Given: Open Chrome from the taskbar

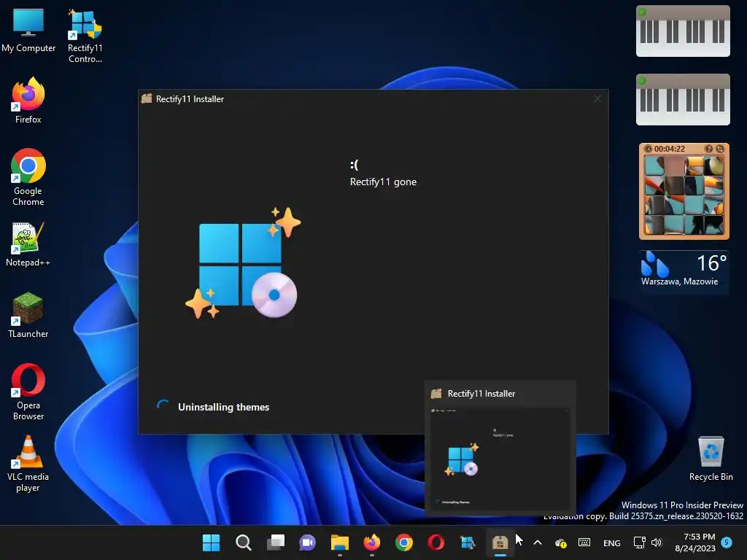Looking at the screenshot, I should click(404, 542).
